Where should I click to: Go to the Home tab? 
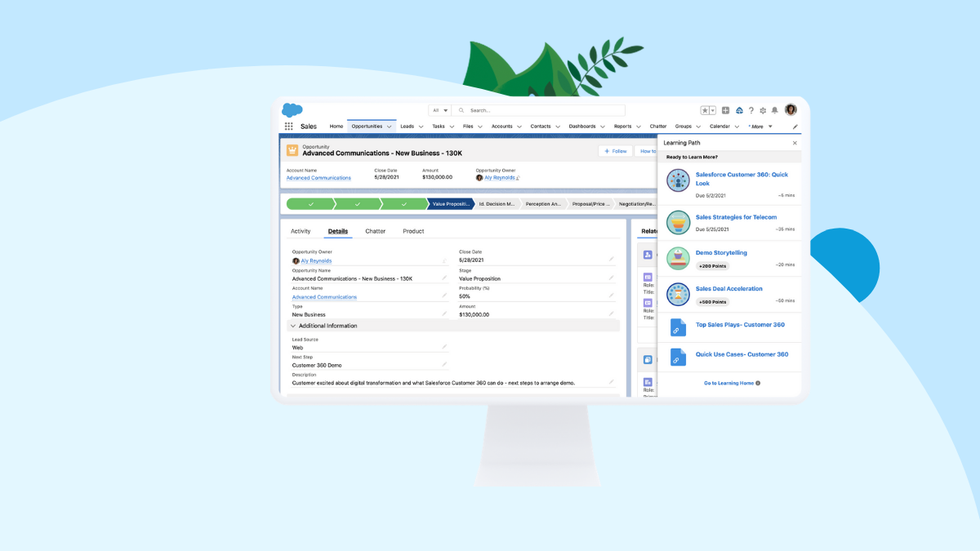tap(336, 127)
